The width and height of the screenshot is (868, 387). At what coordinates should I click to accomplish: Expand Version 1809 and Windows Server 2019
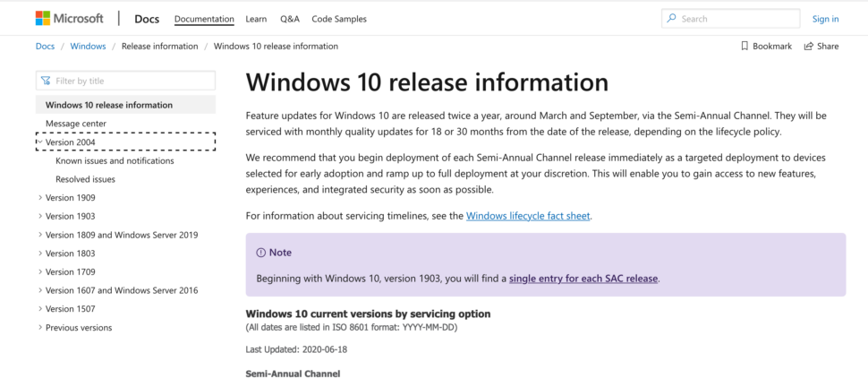tap(40, 235)
